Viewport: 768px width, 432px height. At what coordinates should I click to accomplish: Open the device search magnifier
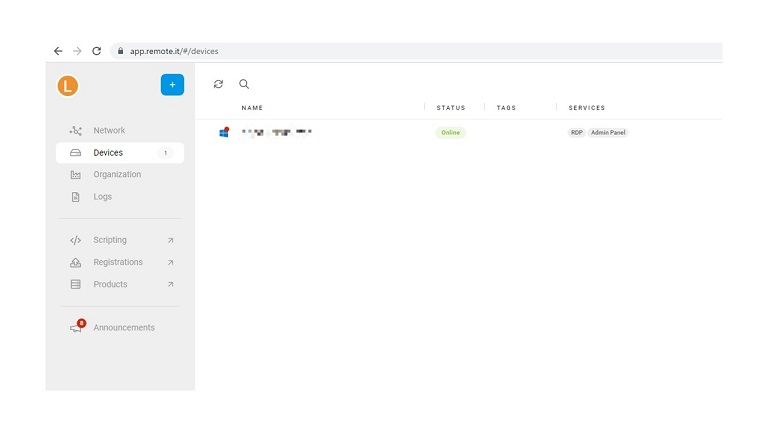244,84
